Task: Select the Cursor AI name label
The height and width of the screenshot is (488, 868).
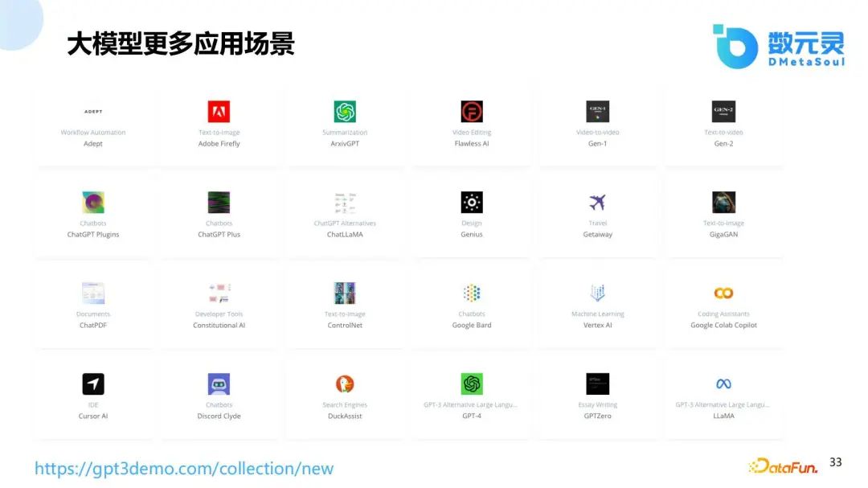Action: [x=93, y=416]
